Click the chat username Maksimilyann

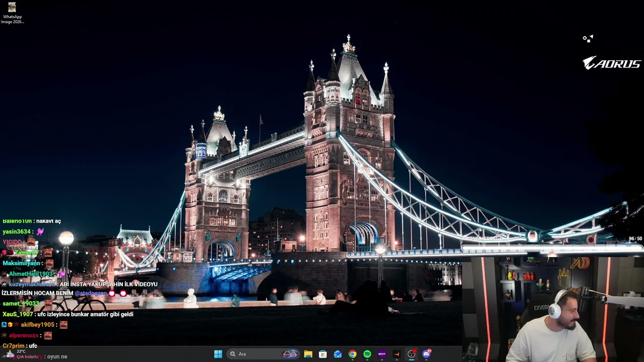tap(21, 263)
